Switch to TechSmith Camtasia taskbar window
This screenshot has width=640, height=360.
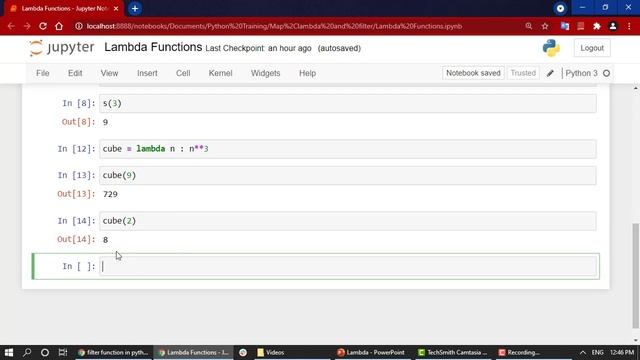pos(453,352)
